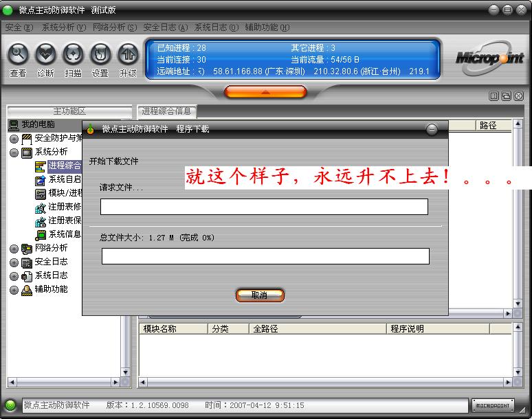This screenshot has width=532, height=419.
Task: Select the 注册表保 tree item icon
Action: [x=41, y=221]
